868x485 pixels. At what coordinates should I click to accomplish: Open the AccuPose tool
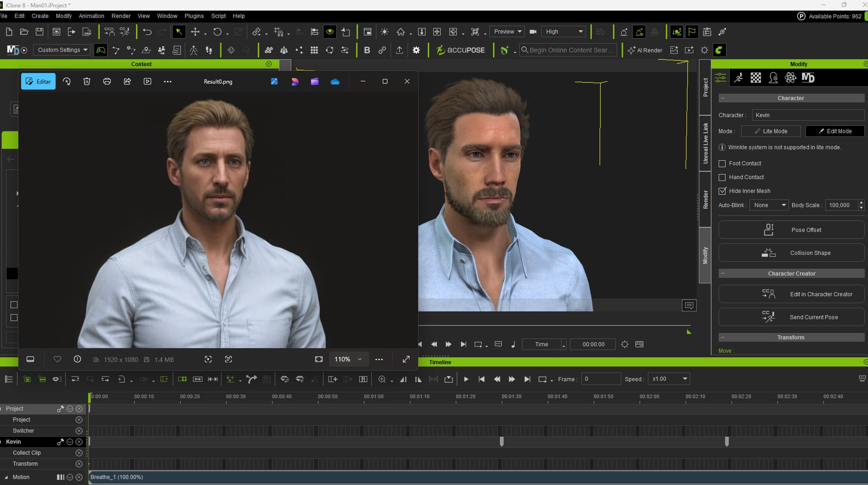460,50
